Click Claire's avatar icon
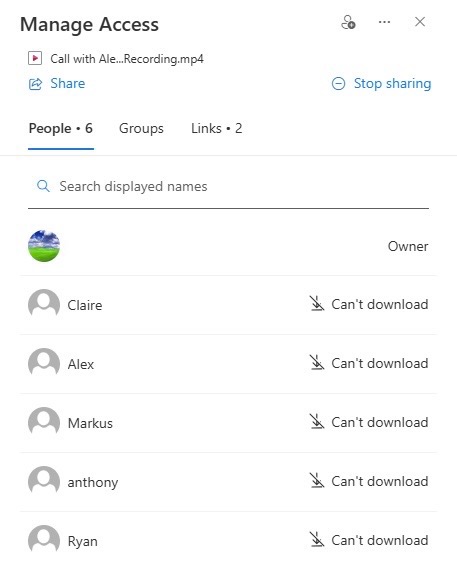Viewport: 457px width, 570px height. [x=44, y=305]
